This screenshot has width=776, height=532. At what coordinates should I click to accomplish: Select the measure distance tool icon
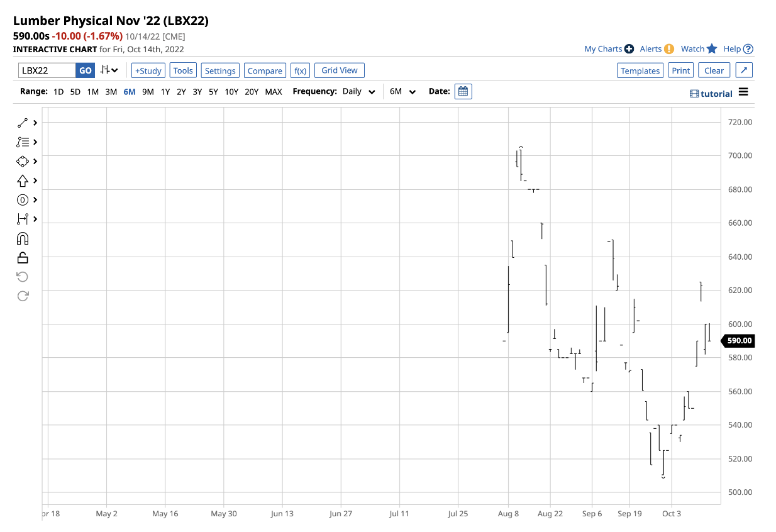pyautogui.click(x=23, y=219)
